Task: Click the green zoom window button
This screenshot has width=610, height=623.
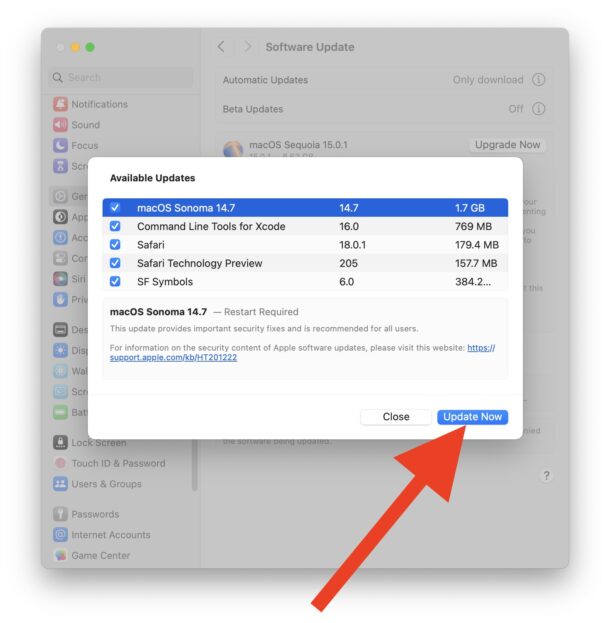Action: [x=90, y=47]
